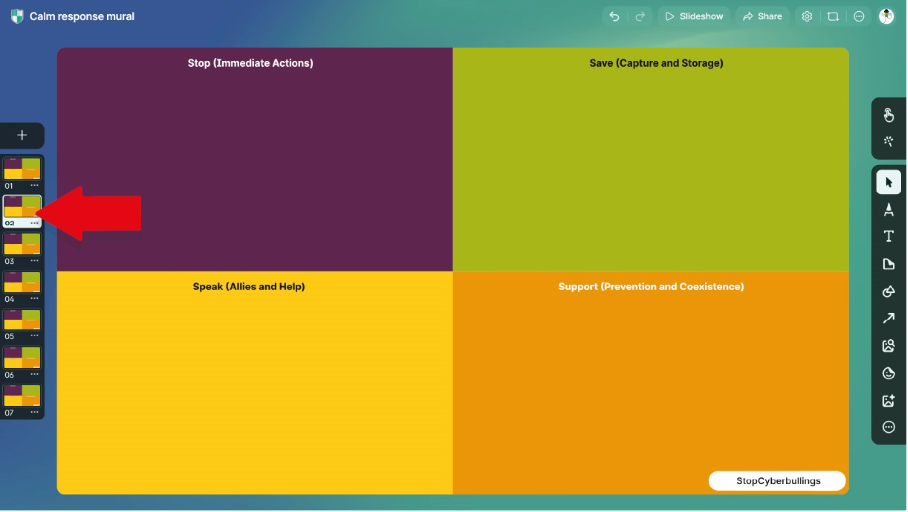Select the pen drawing tool

pos(888,210)
